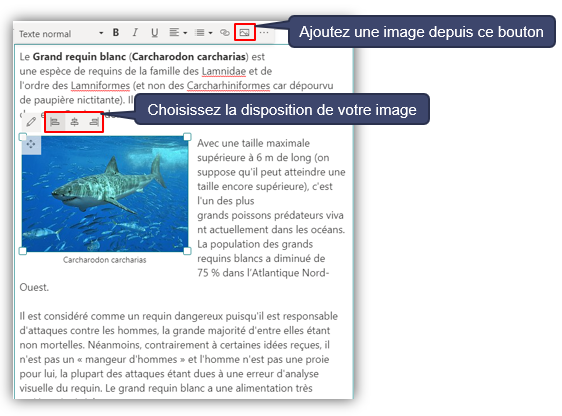Expand the text alignment dropdown
Image resolution: width=562 pixels, height=416 pixels.
pyautogui.click(x=178, y=33)
